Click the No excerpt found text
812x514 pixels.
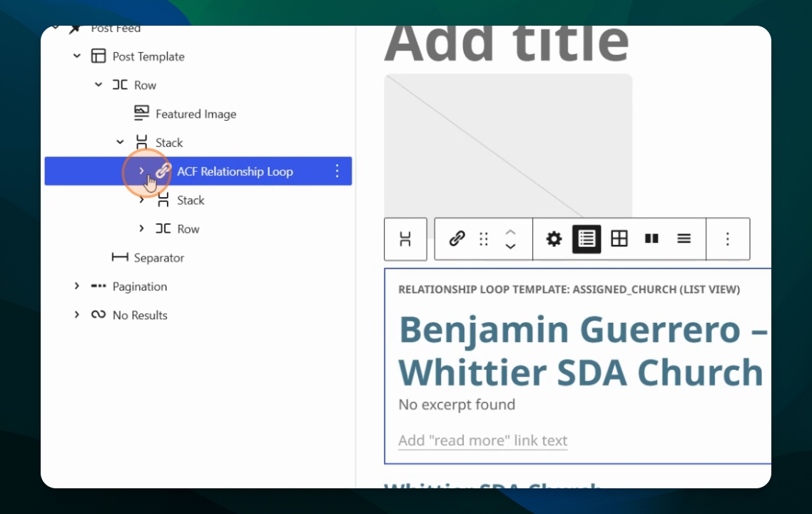pos(457,405)
